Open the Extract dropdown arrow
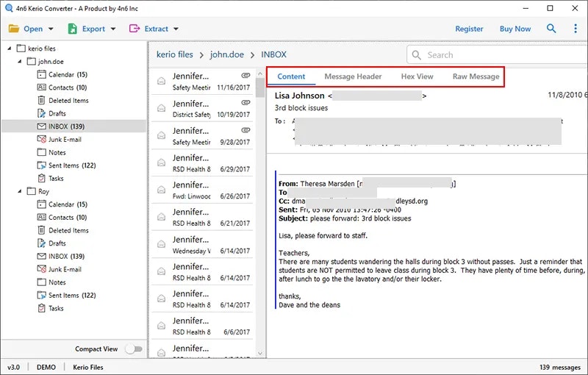 point(176,29)
